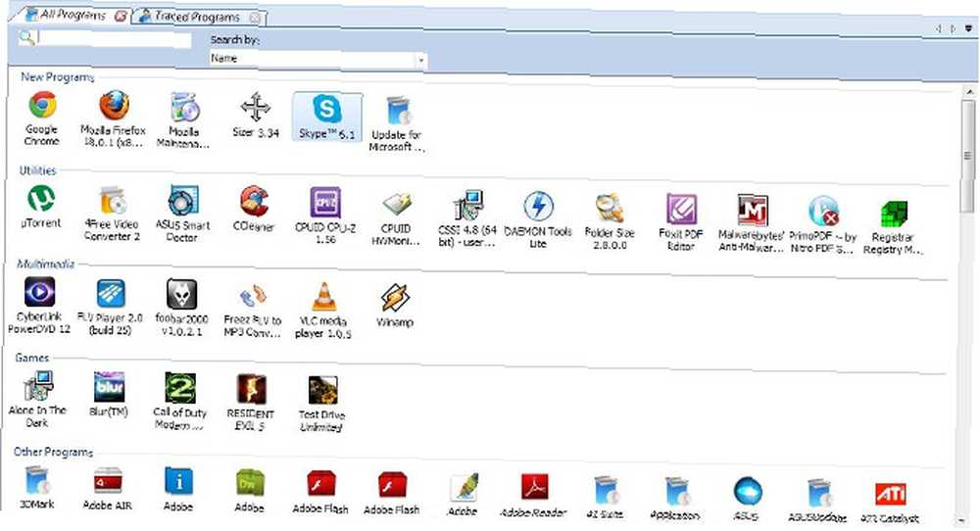980x531 pixels.
Task: Click the Utilities group header
Action: click(37, 170)
